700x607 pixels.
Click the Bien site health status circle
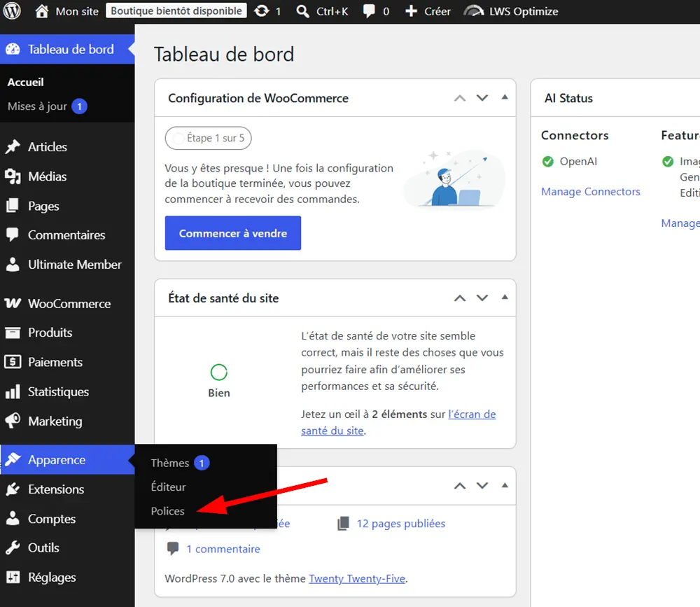tap(218, 372)
